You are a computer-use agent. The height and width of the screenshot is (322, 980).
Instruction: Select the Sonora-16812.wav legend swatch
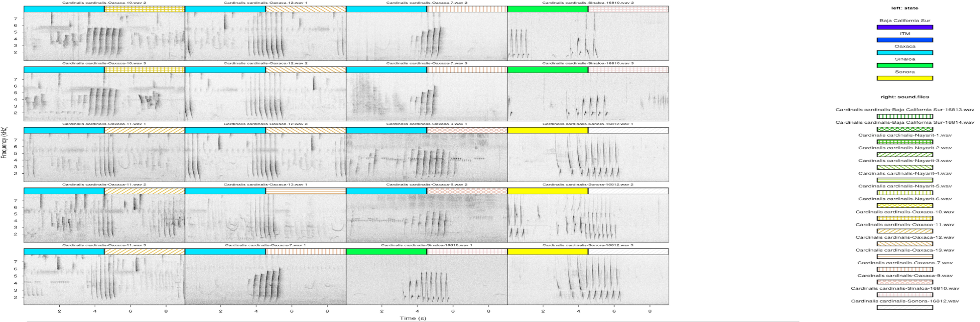[x=905, y=307]
